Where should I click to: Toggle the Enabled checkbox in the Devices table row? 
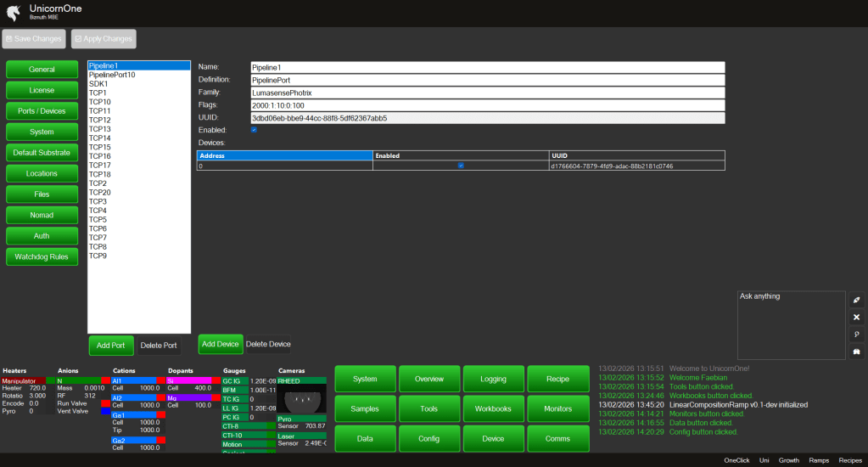pyautogui.click(x=461, y=166)
